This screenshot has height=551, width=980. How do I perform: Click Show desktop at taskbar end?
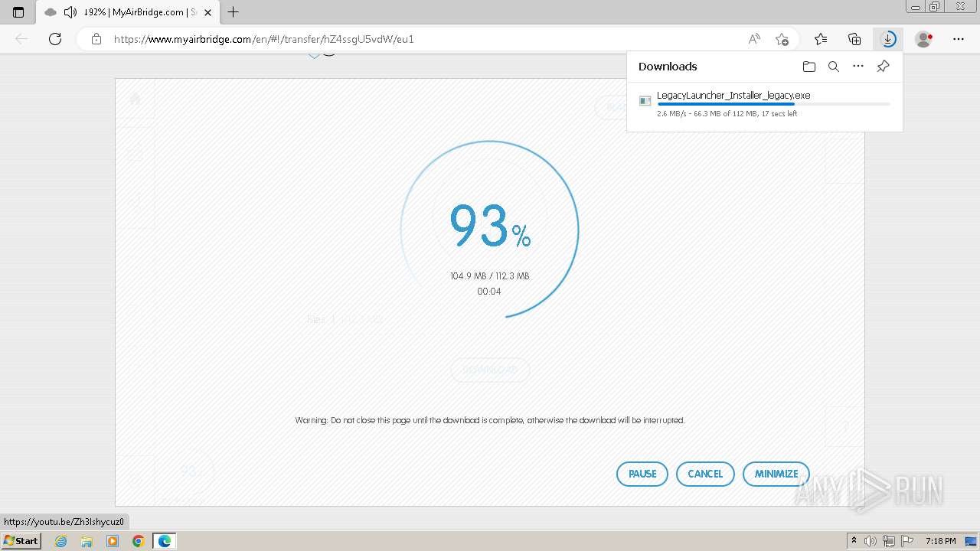point(971,541)
